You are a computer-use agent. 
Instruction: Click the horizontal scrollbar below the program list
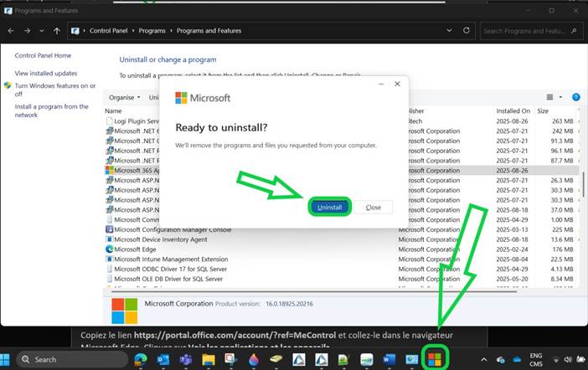point(314,291)
